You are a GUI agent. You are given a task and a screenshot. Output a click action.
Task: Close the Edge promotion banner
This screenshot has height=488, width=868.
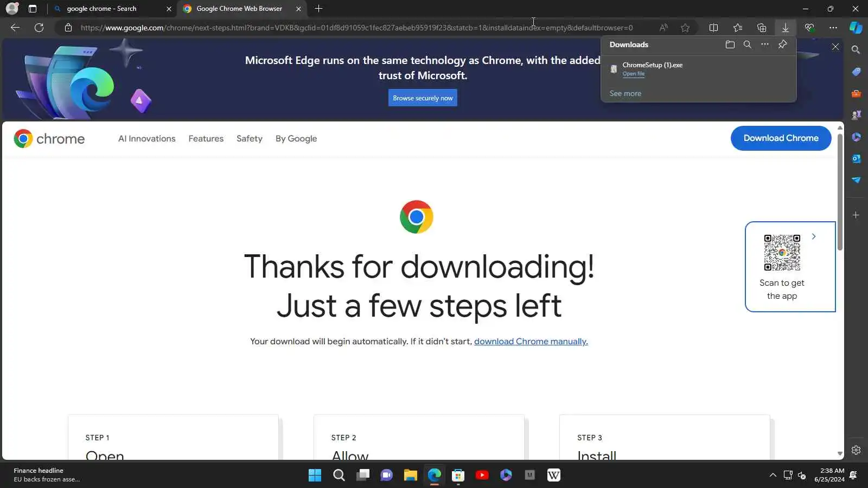pos(835,47)
